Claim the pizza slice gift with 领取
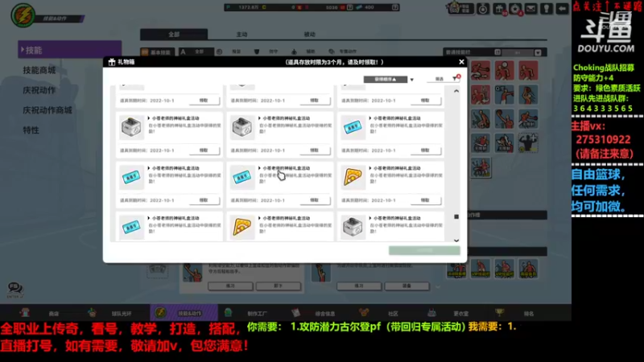The image size is (644, 362). pyautogui.click(x=426, y=200)
